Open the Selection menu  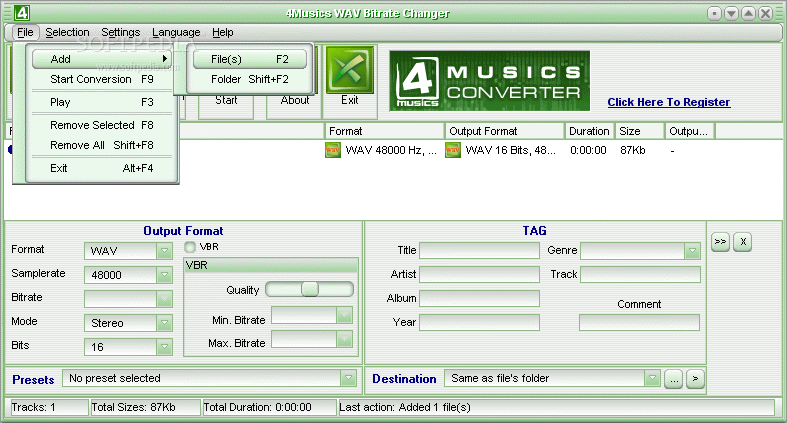click(x=67, y=33)
